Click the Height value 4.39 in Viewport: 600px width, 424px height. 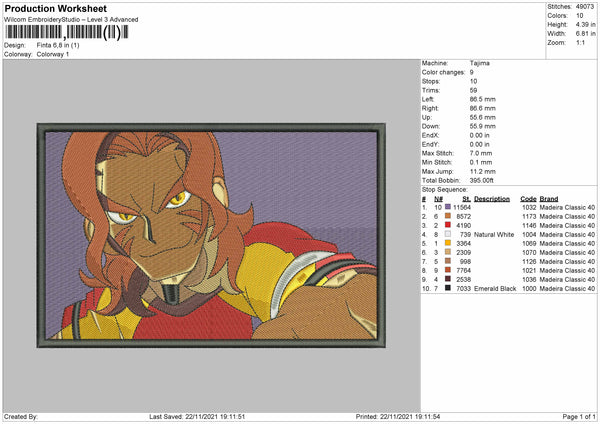pyautogui.click(x=585, y=24)
